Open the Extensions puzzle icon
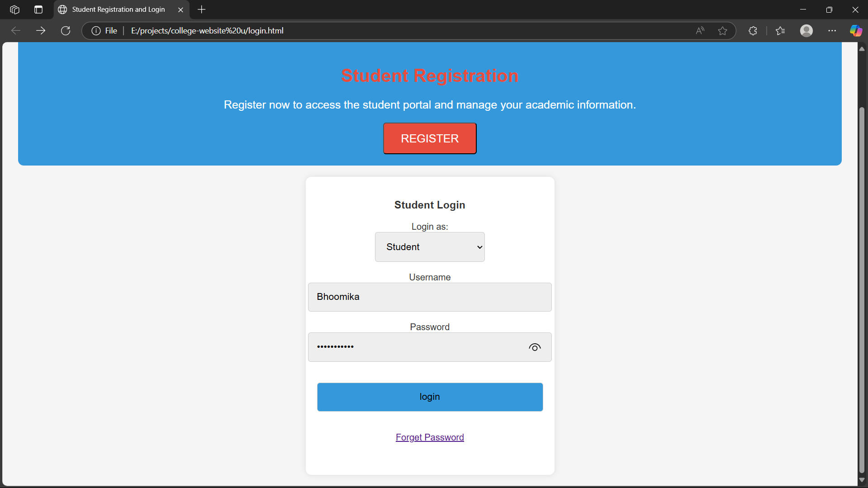 [x=753, y=31]
